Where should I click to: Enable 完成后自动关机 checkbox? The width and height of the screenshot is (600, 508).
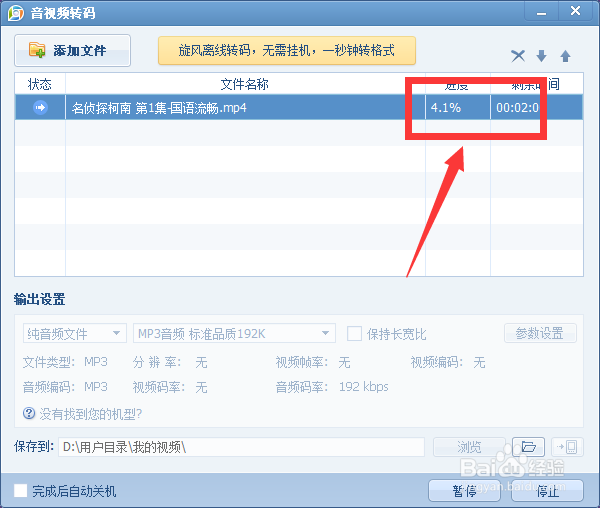21,491
